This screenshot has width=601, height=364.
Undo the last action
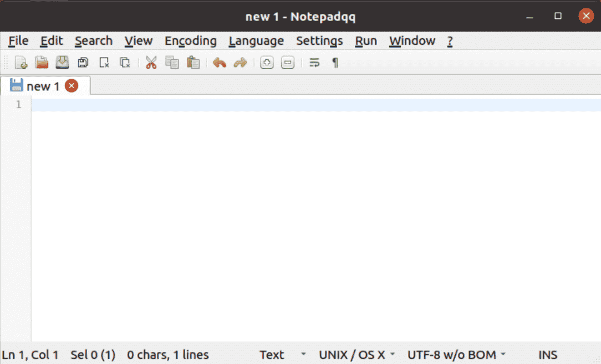[219, 63]
